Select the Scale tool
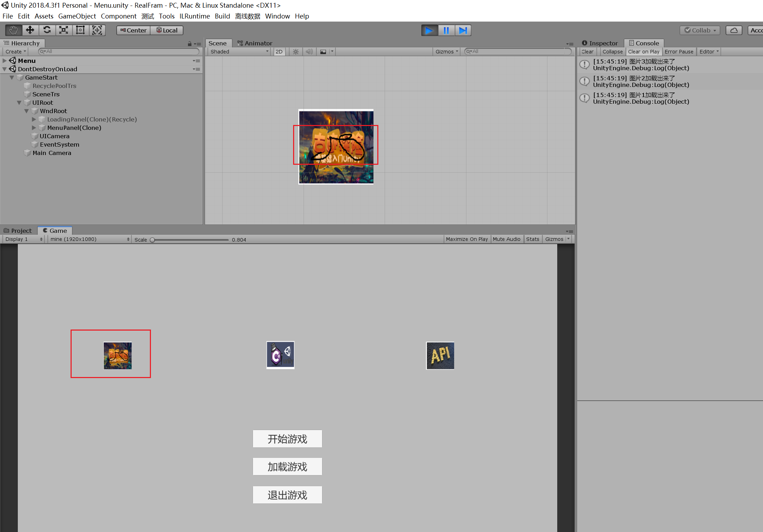The width and height of the screenshot is (763, 532). (64, 30)
